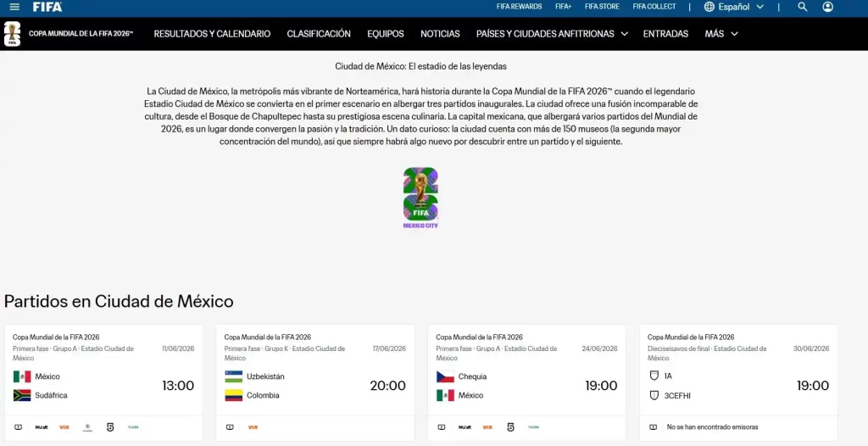Click N+ logo in Chequia–México card
Screen dimensions: 868x446
point(465,427)
